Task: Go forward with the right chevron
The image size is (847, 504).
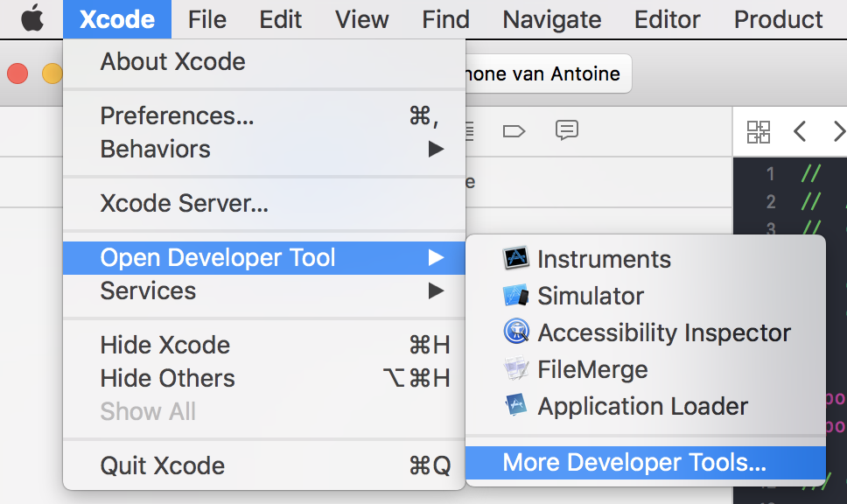Action: coord(839,132)
